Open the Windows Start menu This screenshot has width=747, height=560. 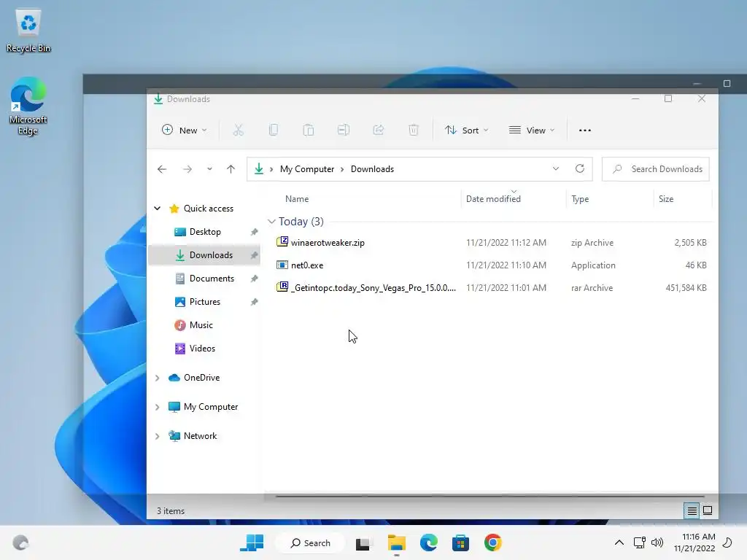coord(252,542)
